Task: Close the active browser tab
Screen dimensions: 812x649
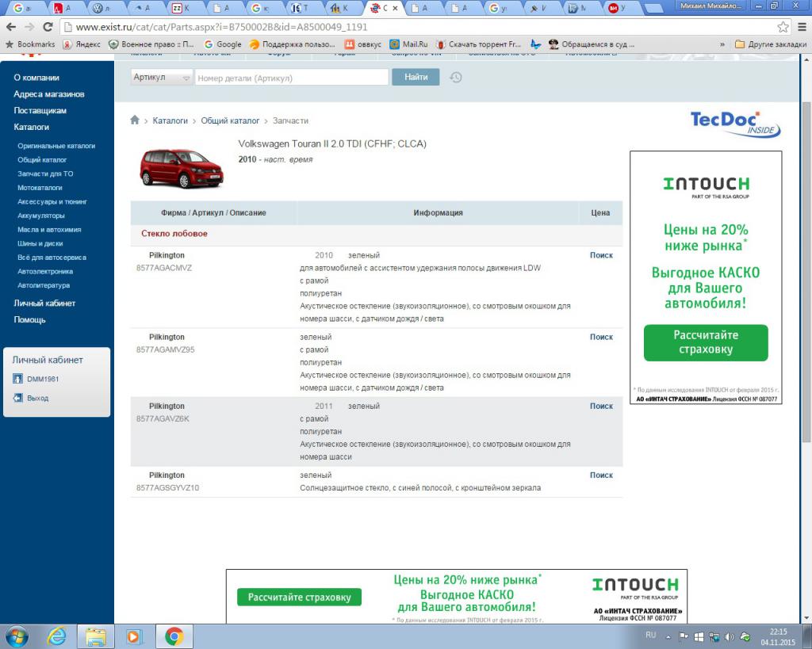Action: point(395,8)
